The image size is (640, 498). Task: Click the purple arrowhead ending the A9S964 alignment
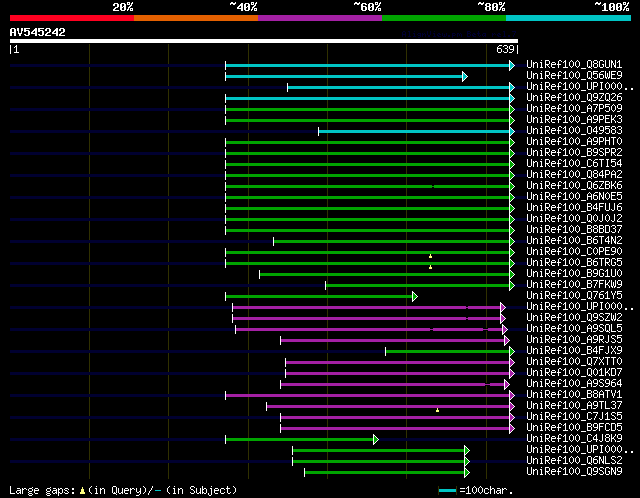507,385
